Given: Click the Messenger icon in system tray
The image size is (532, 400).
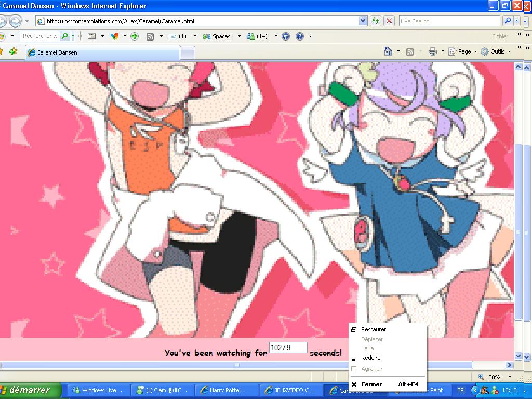Looking at the screenshot, I should [x=495, y=390].
